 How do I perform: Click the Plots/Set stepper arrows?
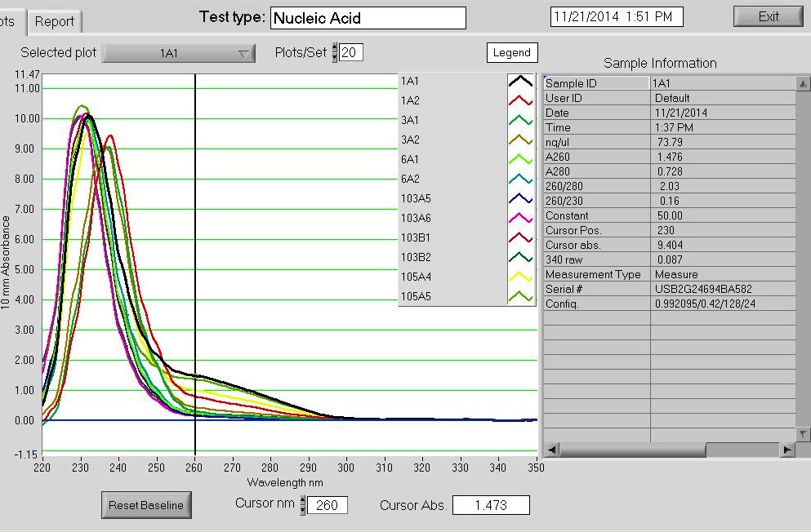pyautogui.click(x=334, y=53)
